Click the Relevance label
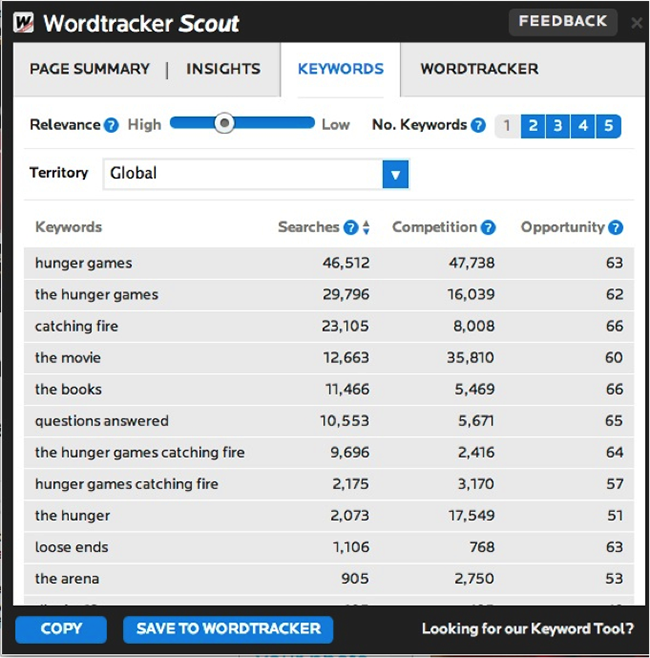650x658 pixels. (65, 125)
